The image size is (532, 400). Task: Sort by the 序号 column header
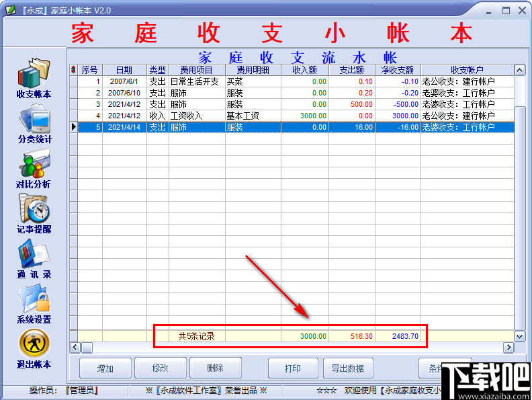pos(90,70)
